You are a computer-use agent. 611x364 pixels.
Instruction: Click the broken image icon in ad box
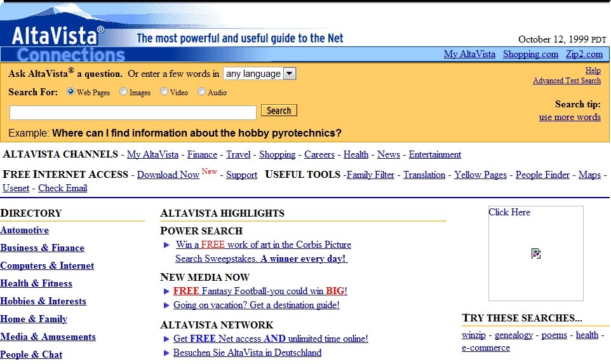pyautogui.click(x=536, y=253)
